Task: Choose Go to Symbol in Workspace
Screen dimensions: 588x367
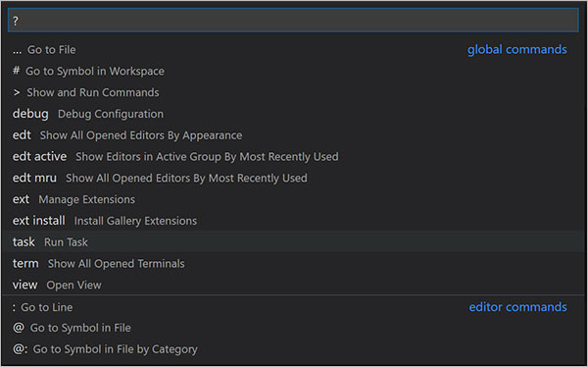Action: (x=293, y=71)
